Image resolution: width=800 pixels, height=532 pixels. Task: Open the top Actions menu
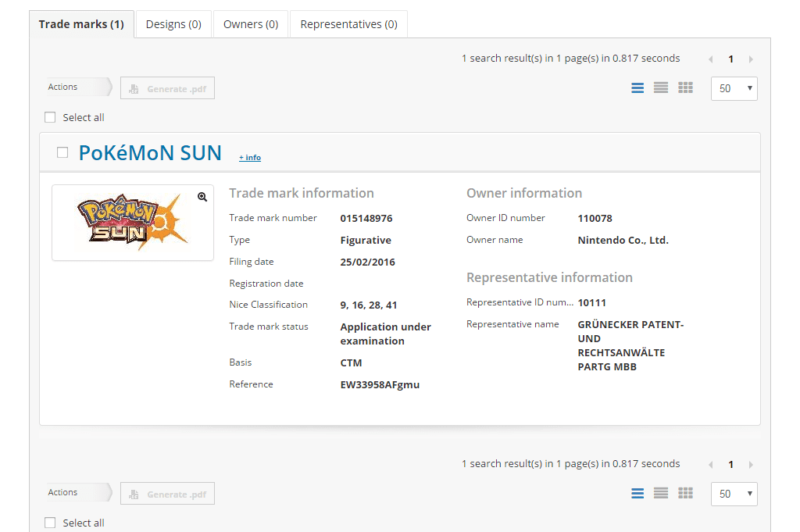click(x=79, y=87)
